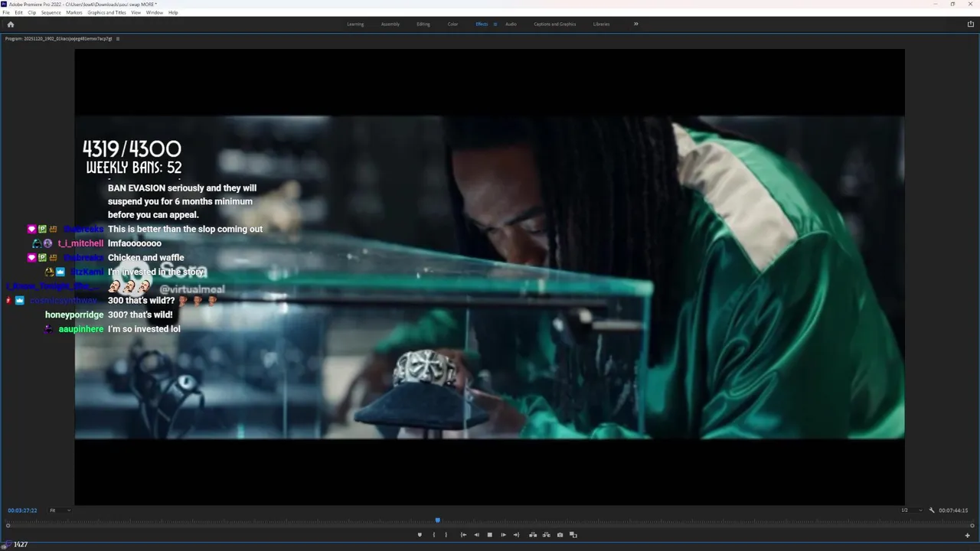Viewport: 980px width, 551px height.
Task: Open the Markers menu
Action: tap(74, 12)
